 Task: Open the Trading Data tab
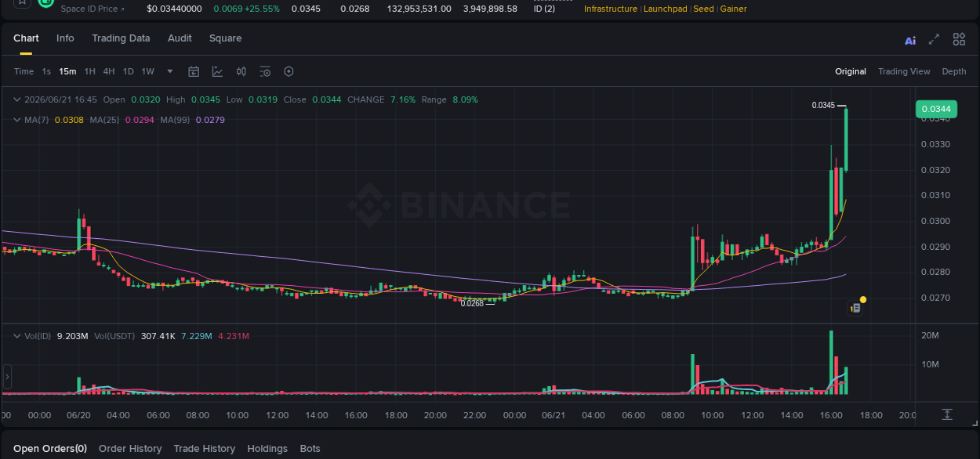121,38
